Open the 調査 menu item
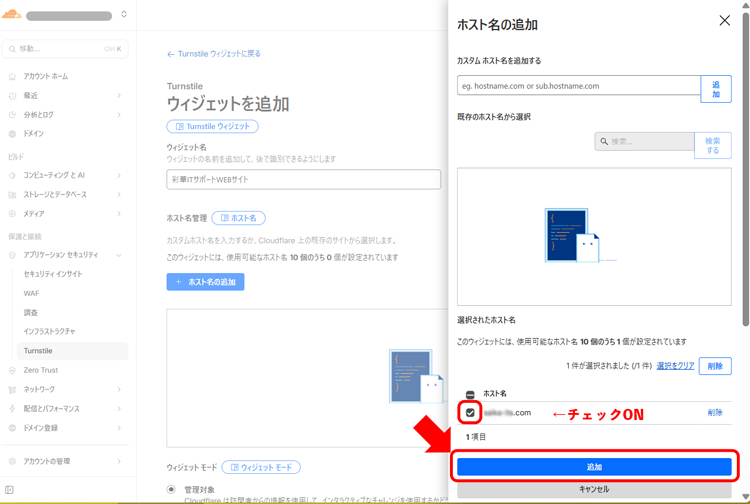This screenshot has height=504, width=750. [31, 312]
